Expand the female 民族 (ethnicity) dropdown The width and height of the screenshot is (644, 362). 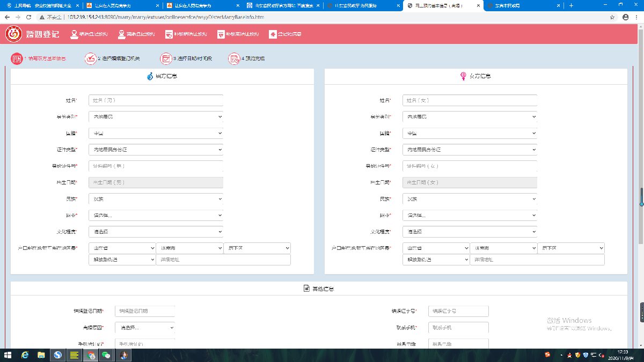point(470,199)
